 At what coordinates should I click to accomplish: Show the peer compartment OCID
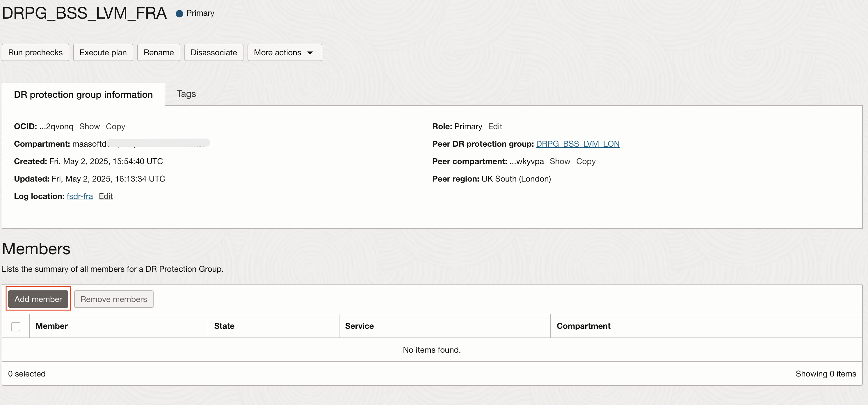coord(560,161)
